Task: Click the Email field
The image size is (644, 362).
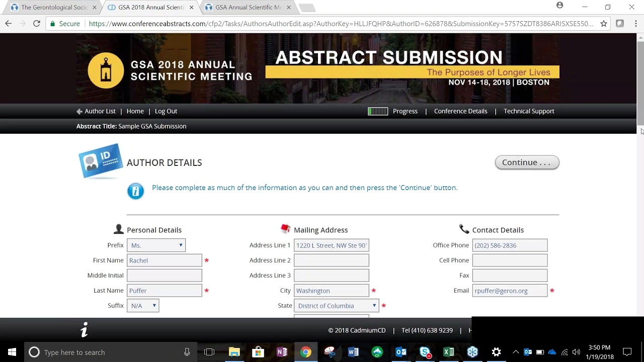Action: pos(510,291)
